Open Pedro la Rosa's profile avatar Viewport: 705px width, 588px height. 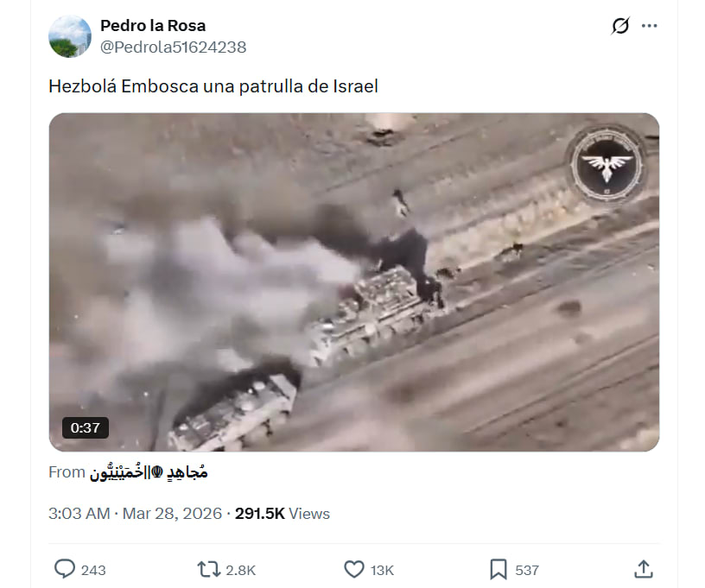click(x=70, y=36)
